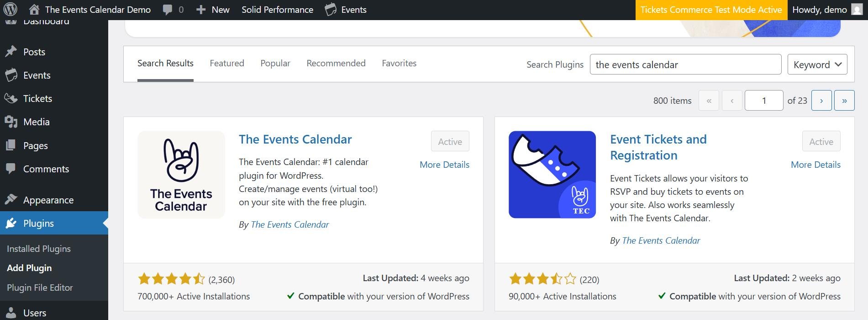The image size is (868, 320).
Task: Click More Details for The Events Calendar
Action: pyautogui.click(x=444, y=165)
